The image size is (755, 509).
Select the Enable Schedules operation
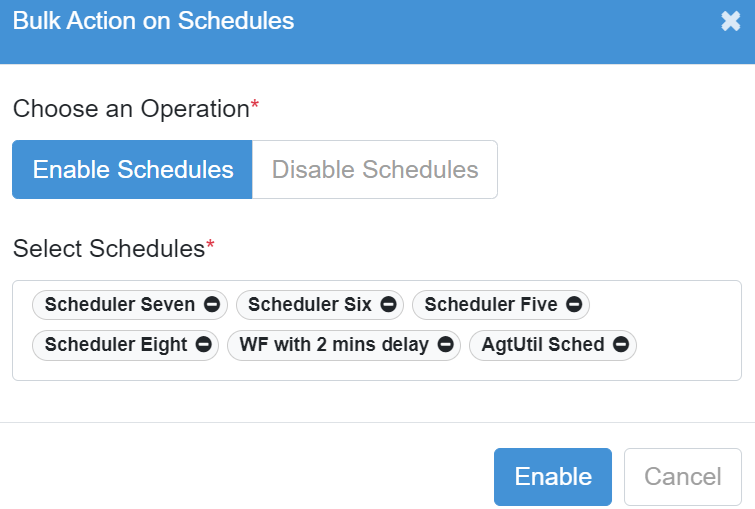[x=132, y=170]
